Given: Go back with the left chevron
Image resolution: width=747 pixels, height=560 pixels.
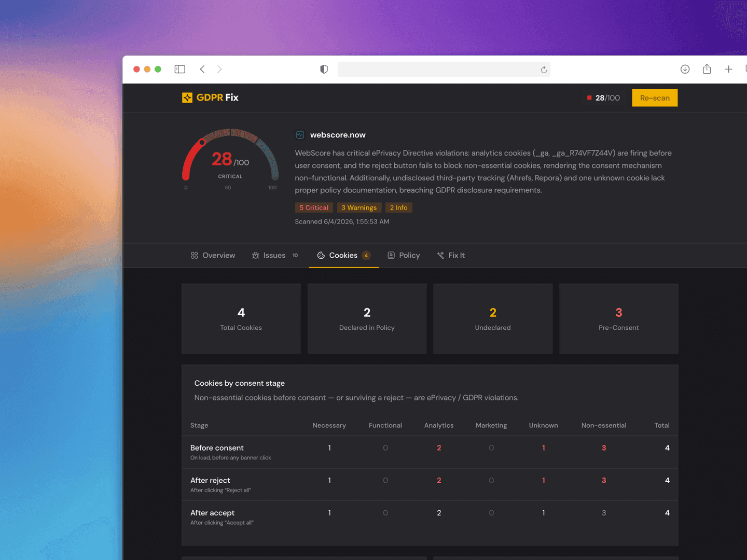Looking at the screenshot, I should tap(202, 69).
